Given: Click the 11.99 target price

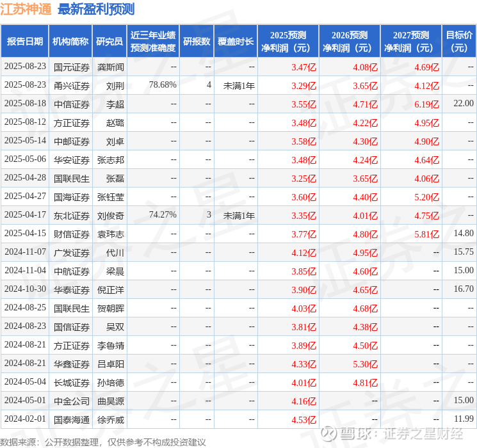Looking at the screenshot, I should point(464,419).
